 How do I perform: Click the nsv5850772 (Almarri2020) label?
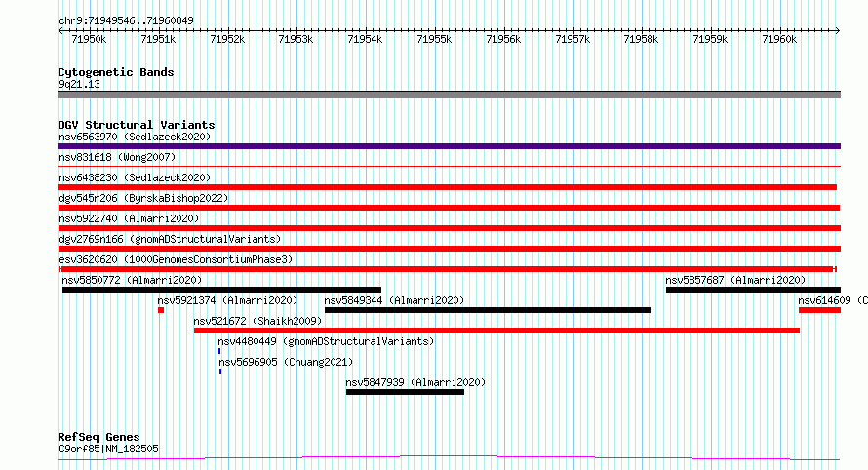(x=132, y=280)
